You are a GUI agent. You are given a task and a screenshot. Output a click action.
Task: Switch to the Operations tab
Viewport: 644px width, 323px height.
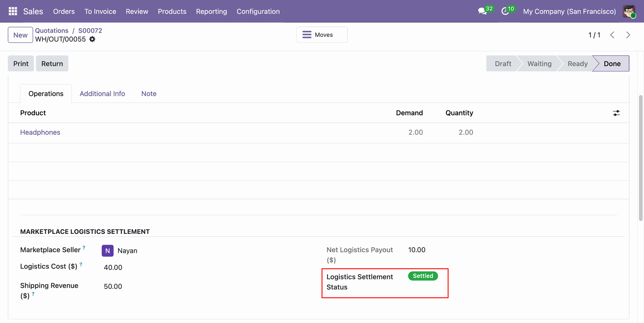tap(46, 94)
